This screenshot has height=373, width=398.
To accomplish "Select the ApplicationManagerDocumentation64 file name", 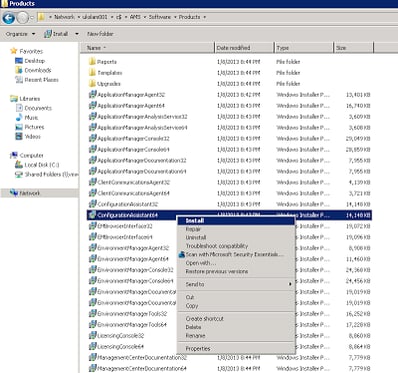I will (142, 171).
